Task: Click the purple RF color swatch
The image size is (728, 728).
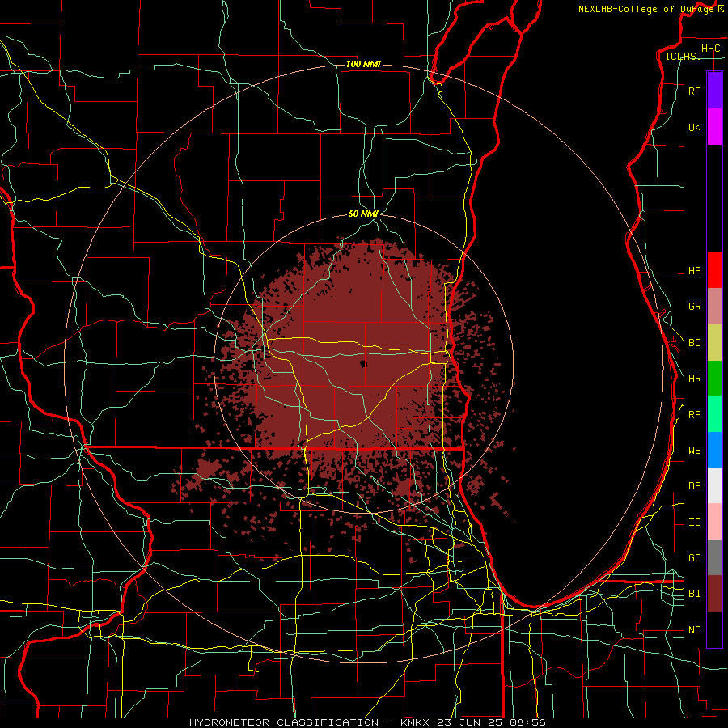Action: click(714, 91)
